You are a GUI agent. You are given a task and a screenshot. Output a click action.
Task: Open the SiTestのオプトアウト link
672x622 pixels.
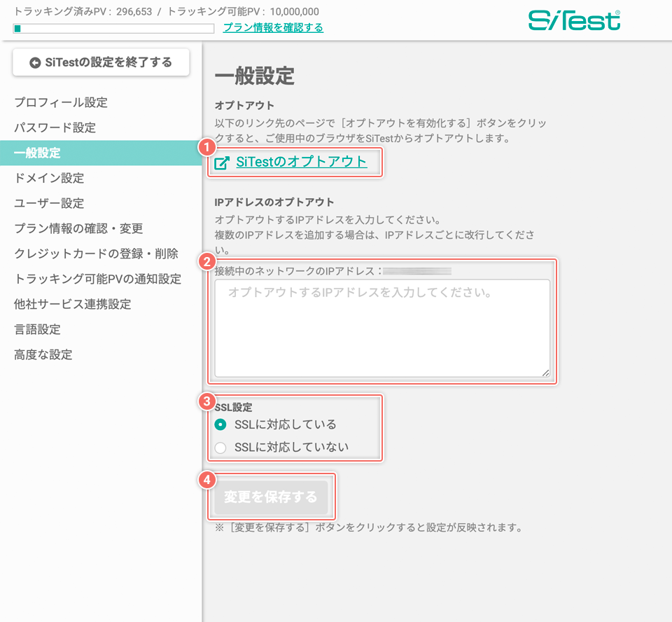click(301, 162)
